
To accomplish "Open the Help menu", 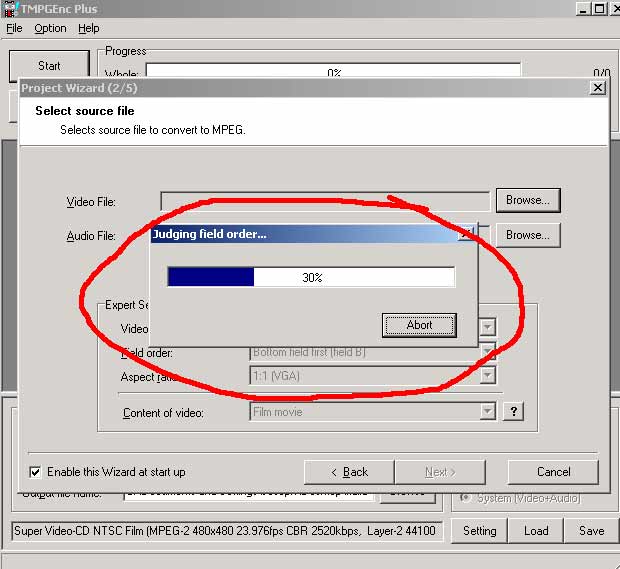I will pyautogui.click(x=89, y=28).
